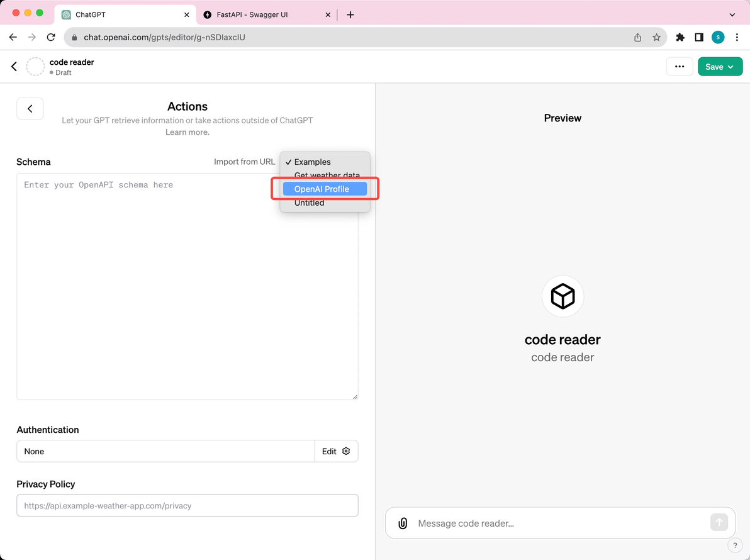Click the Import from URL button

(x=244, y=162)
